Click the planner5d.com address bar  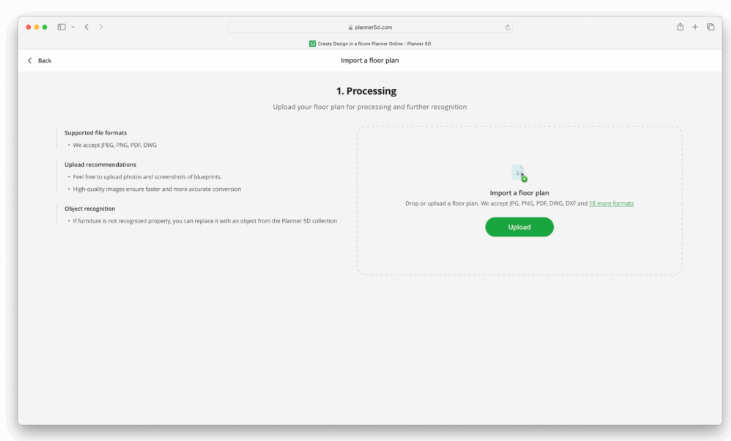pyautogui.click(x=370, y=27)
